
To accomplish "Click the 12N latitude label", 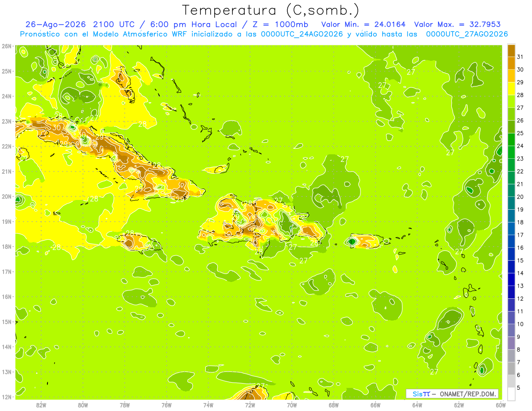I will tap(6, 397).
